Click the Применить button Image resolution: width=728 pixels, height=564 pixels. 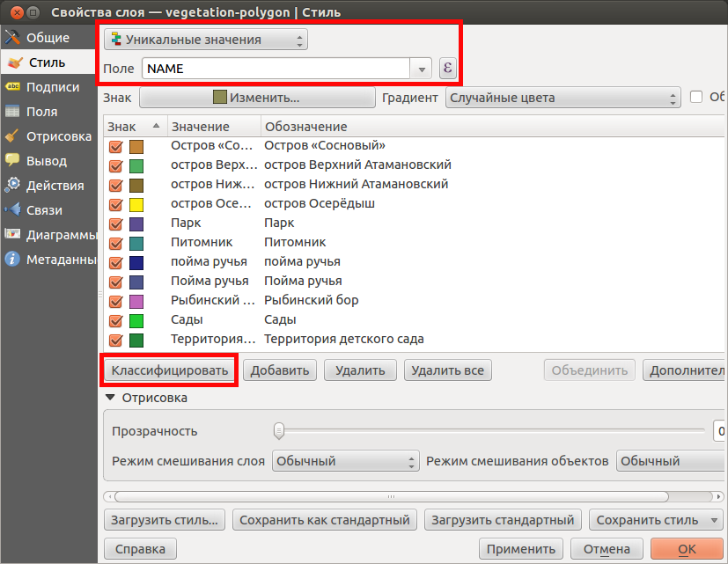(521, 549)
